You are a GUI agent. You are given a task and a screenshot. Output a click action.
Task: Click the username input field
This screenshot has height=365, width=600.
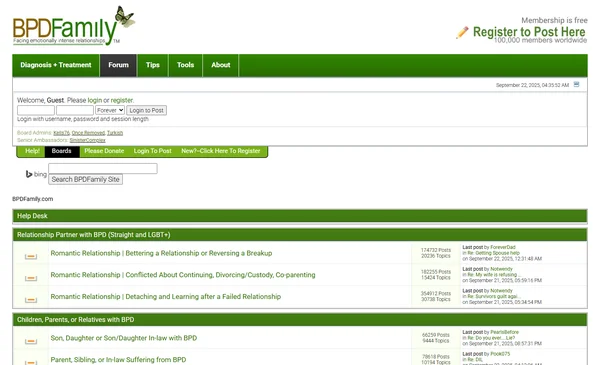[36, 110]
